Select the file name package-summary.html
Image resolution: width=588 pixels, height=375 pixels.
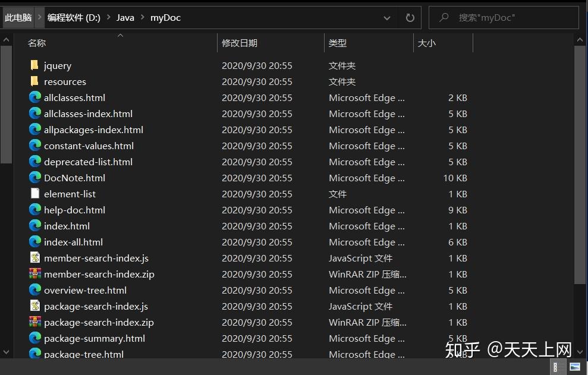tap(95, 339)
